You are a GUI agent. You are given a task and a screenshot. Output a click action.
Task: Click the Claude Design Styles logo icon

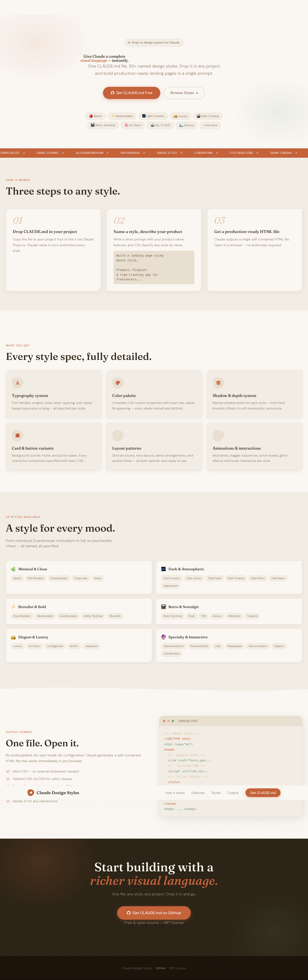tap(31, 792)
